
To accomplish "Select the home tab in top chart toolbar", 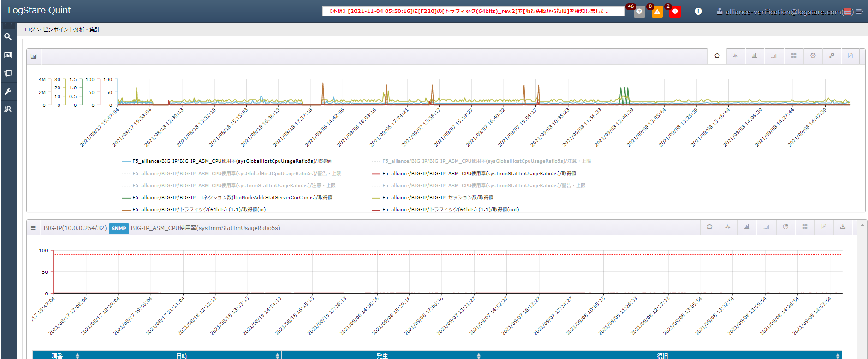I will pos(717,56).
